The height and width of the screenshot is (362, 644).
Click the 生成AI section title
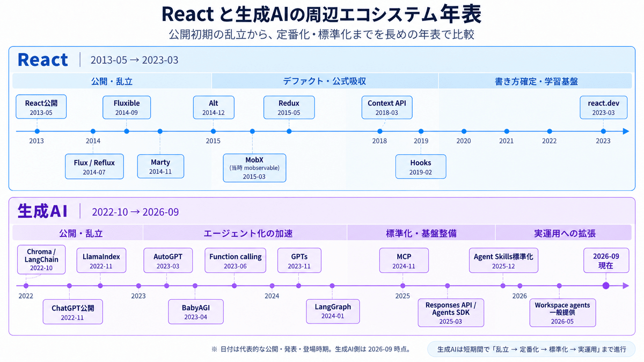[x=42, y=211]
